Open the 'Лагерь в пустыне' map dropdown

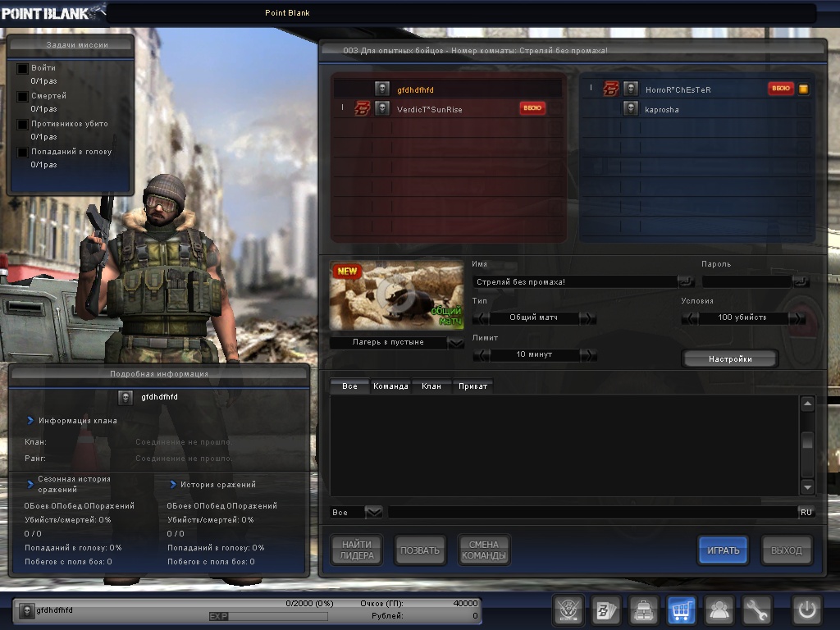click(456, 343)
